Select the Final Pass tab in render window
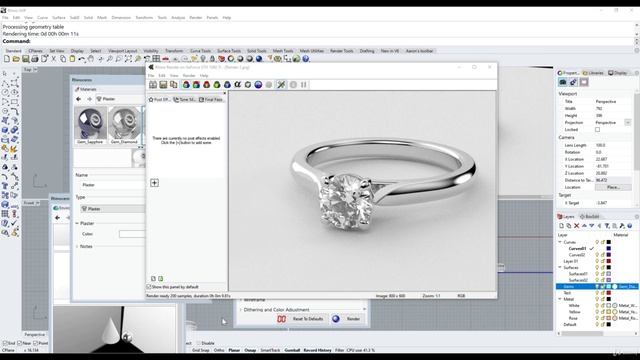The image size is (640, 360). [211, 100]
